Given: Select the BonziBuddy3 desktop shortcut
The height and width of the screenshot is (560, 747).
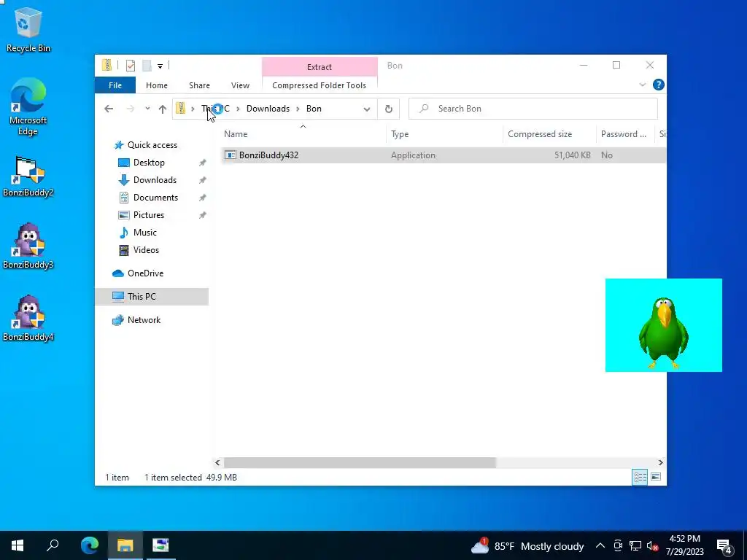Looking at the screenshot, I should tap(28, 246).
